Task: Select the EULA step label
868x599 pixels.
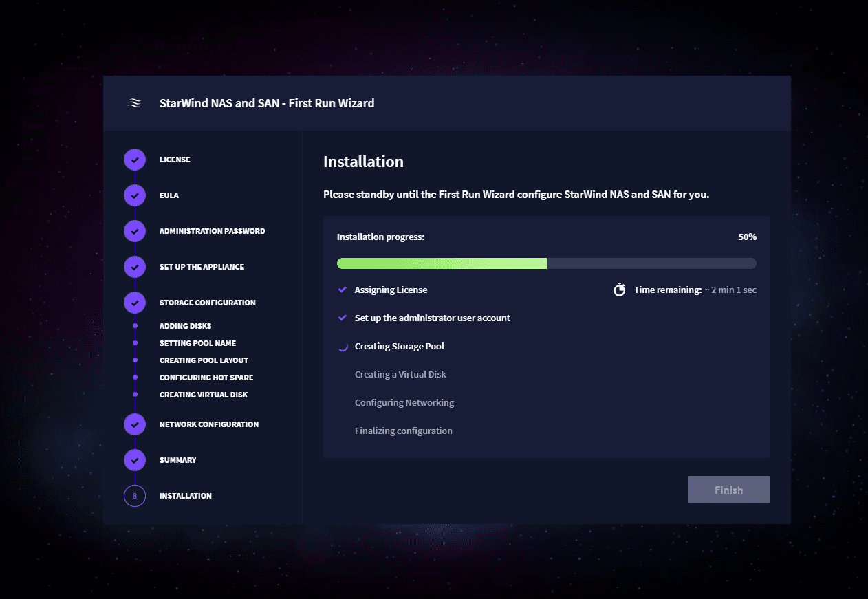Action: 169,195
